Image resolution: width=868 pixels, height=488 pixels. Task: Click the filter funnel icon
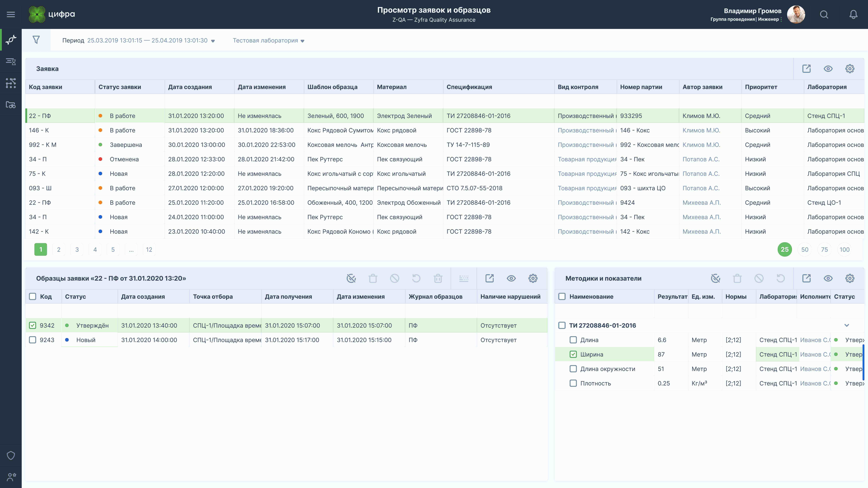[x=36, y=40]
